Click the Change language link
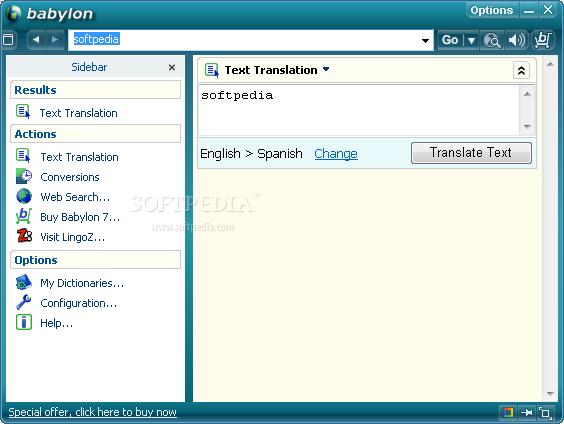564x424 pixels. coord(336,154)
